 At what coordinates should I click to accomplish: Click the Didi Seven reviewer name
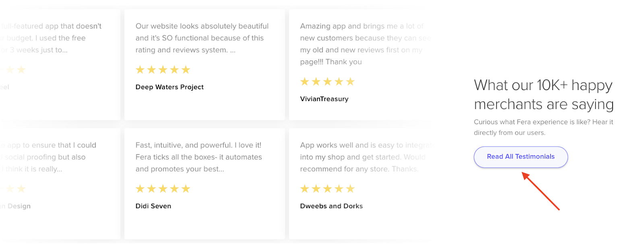[153, 206]
